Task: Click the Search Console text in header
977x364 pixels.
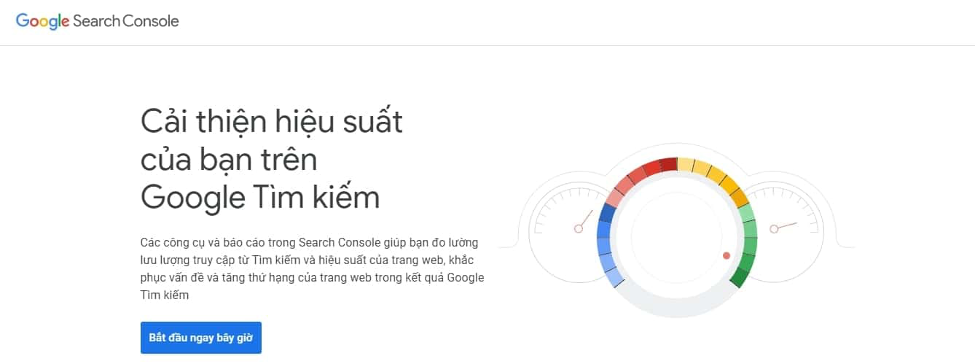Action: tap(126, 21)
